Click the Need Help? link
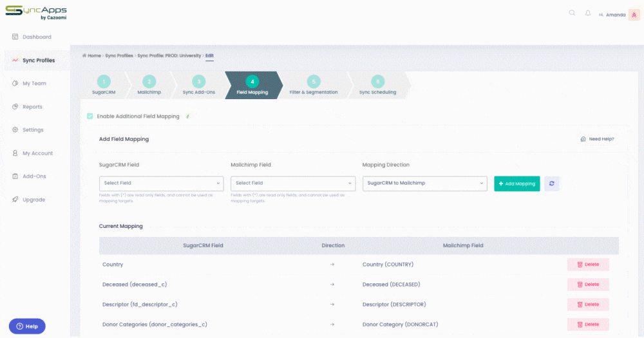 pos(598,139)
